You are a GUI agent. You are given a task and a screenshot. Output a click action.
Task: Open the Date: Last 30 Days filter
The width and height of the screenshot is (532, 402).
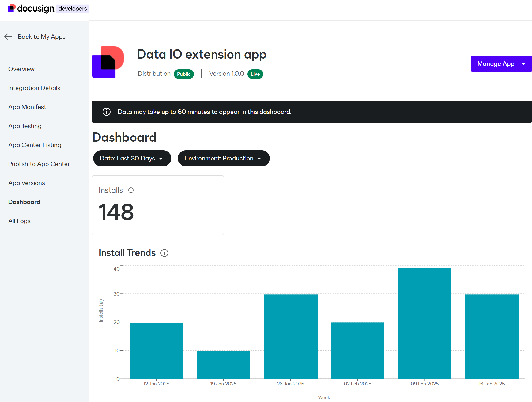[x=132, y=158]
